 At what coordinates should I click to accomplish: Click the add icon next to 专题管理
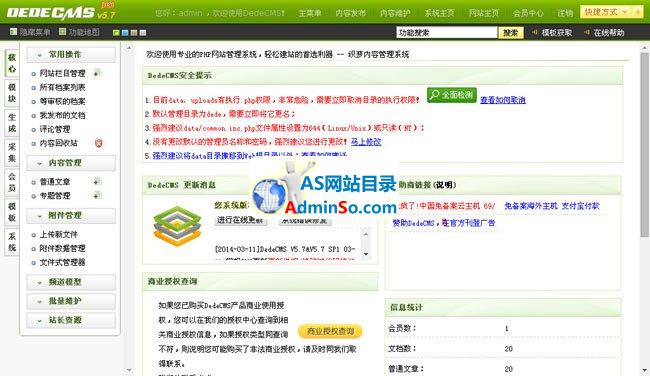pos(97,195)
